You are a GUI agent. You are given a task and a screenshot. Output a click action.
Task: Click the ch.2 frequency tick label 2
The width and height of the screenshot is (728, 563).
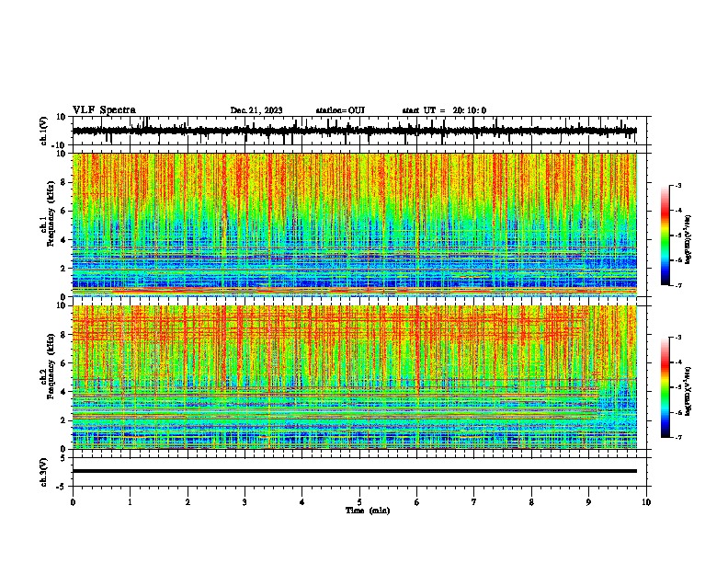63,420
